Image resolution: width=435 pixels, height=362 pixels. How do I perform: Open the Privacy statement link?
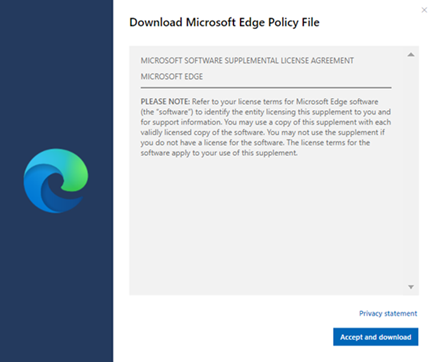(388, 313)
